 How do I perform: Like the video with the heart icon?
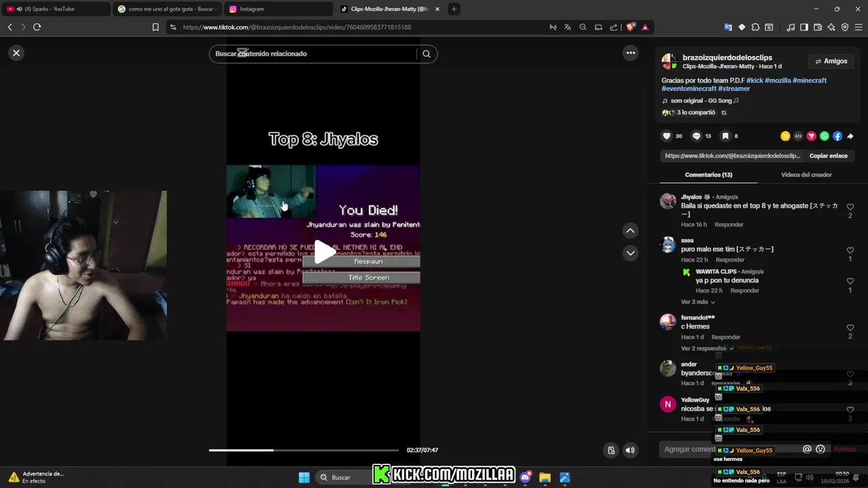pos(667,136)
